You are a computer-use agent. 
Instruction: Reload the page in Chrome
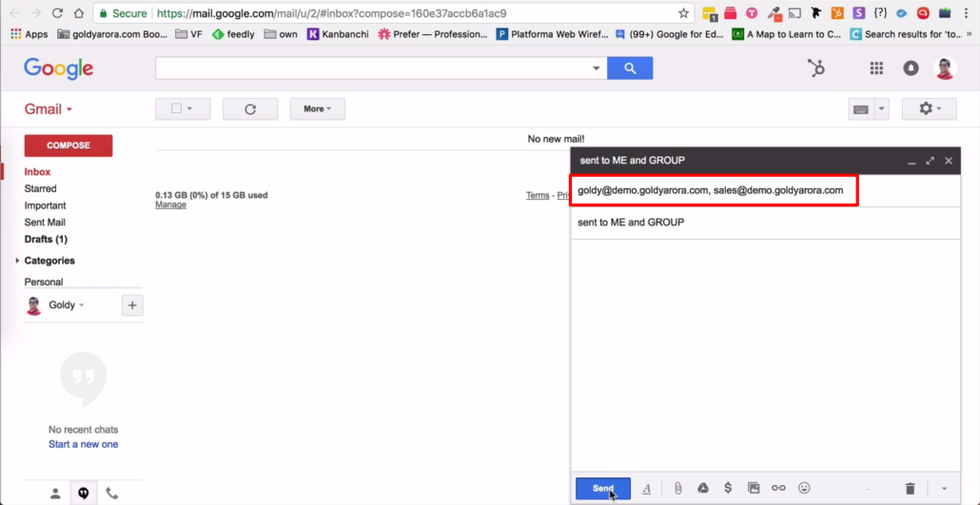57,13
